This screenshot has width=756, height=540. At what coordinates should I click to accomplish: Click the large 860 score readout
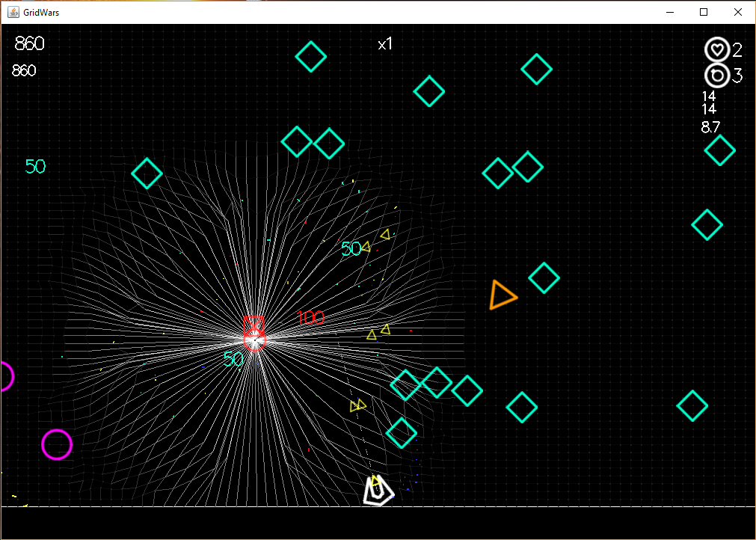(x=29, y=44)
